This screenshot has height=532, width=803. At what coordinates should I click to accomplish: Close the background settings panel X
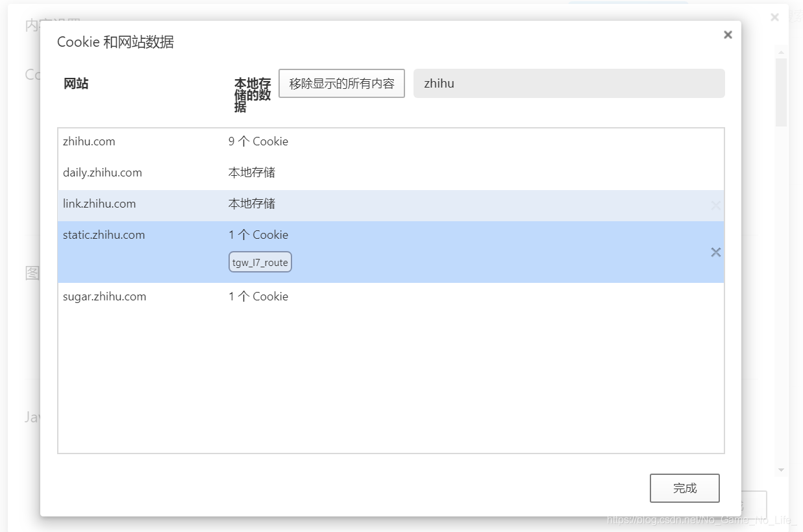774,18
